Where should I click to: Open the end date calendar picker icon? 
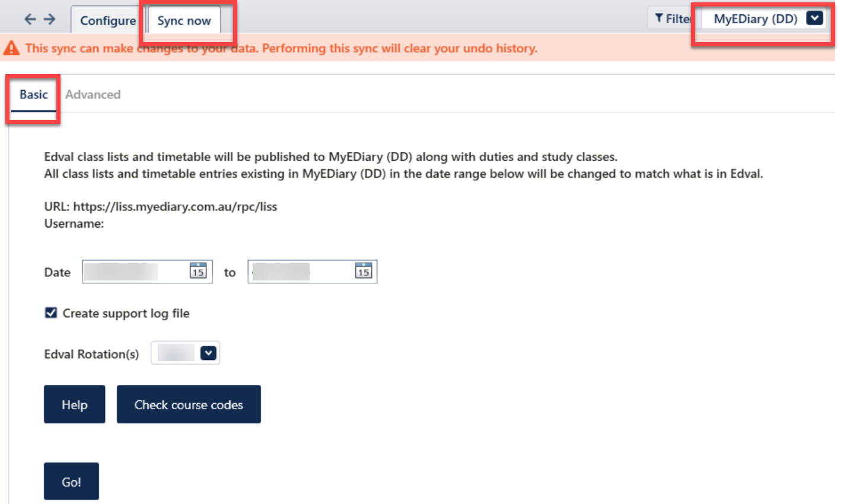(364, 271)
